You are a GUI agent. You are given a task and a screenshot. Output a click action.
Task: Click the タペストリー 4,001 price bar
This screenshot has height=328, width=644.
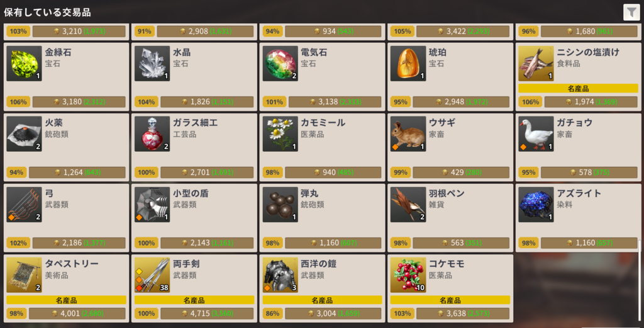[77, 314]
